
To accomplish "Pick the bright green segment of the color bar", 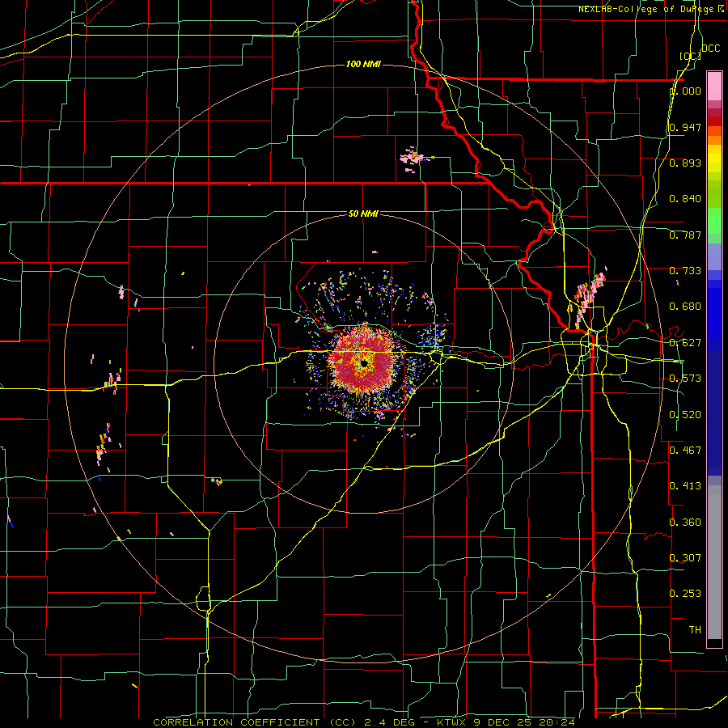I will pos(714,221).
